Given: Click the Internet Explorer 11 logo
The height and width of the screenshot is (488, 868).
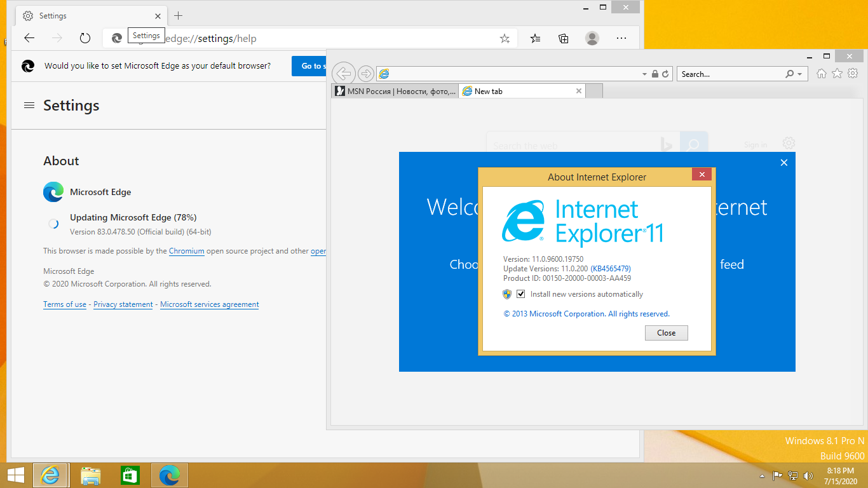Looking at the screenshot, I should [583, 223].
